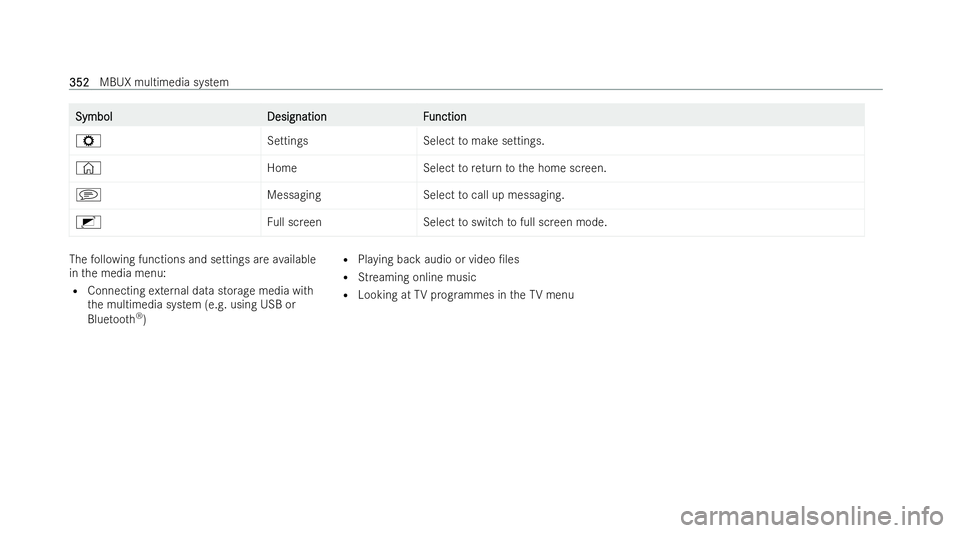The height and width of the screenshot is (533, 960).
Task: Click the Messaging speech bubble icon
Action: coord(88,195)
